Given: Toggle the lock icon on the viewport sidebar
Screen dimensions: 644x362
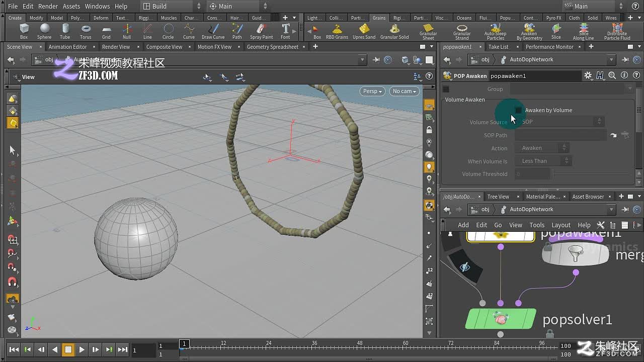Looking at the screenshot, I should click(429, 130).
